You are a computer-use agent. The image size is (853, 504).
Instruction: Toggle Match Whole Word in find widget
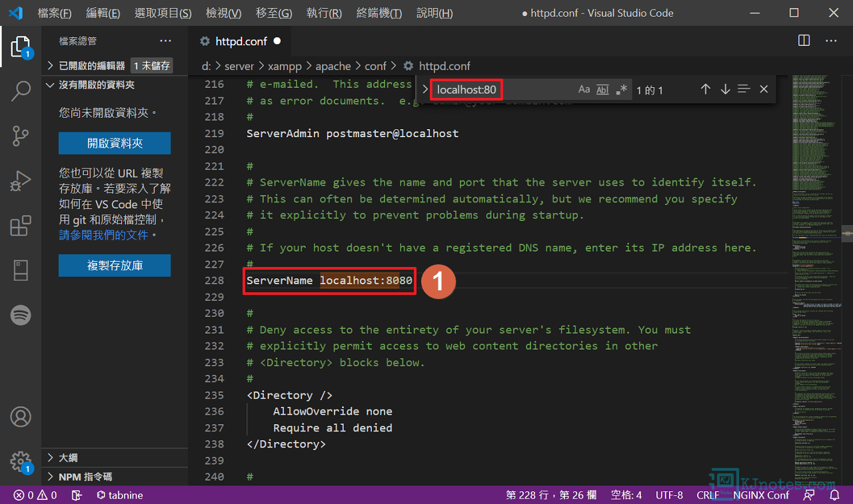pos(602,89)
